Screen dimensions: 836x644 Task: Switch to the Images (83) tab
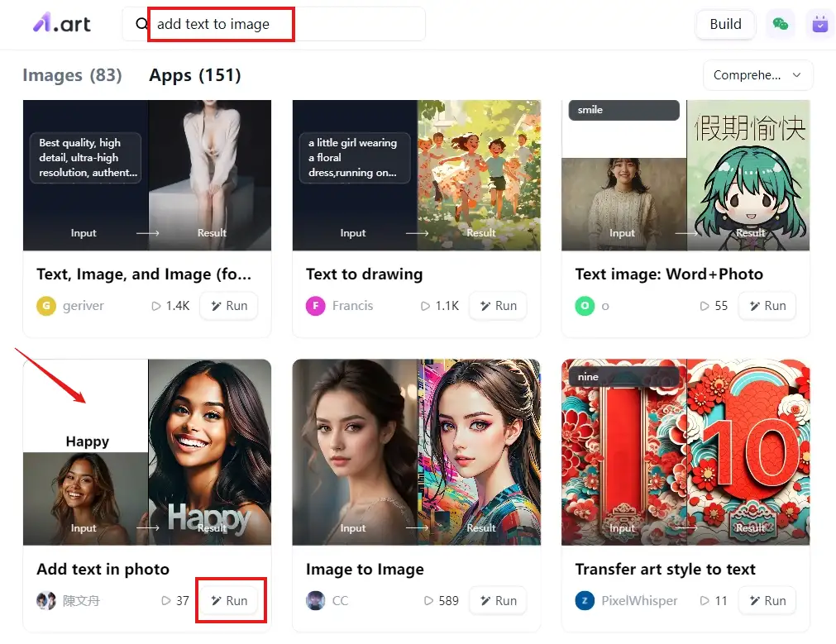pos(72,75)
